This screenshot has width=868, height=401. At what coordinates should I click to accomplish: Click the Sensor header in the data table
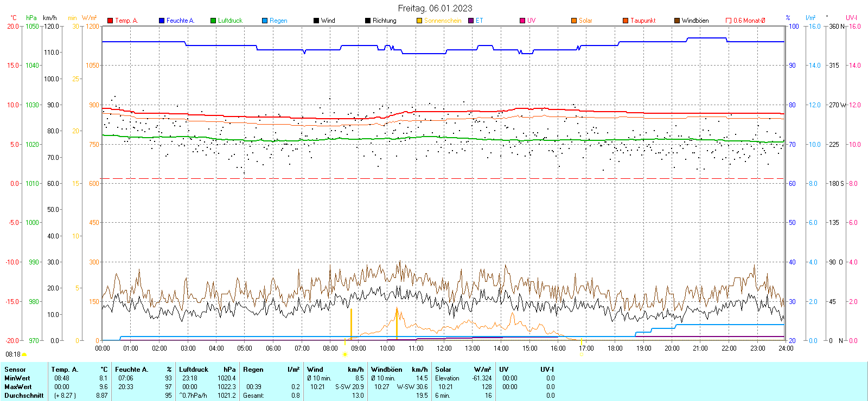(15, 370)
